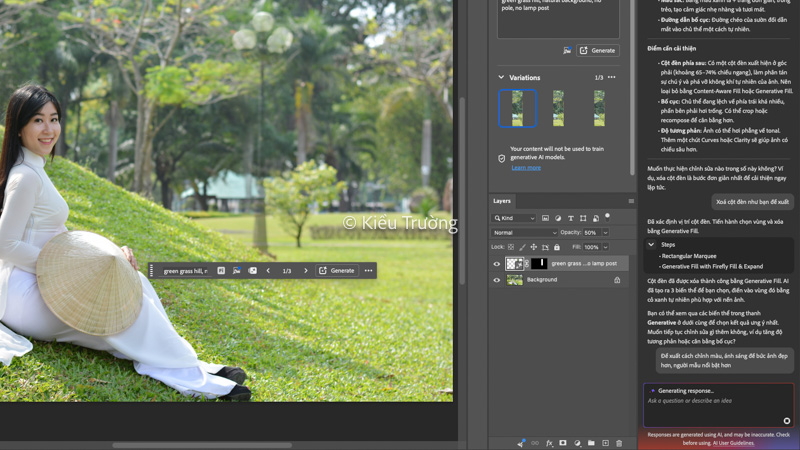
Task: Click Generate in the contextual task bar
Action: [x=337, y=271]
